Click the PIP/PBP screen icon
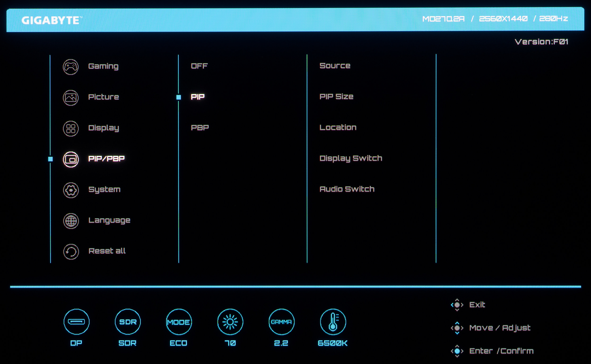 click(71, 159)
